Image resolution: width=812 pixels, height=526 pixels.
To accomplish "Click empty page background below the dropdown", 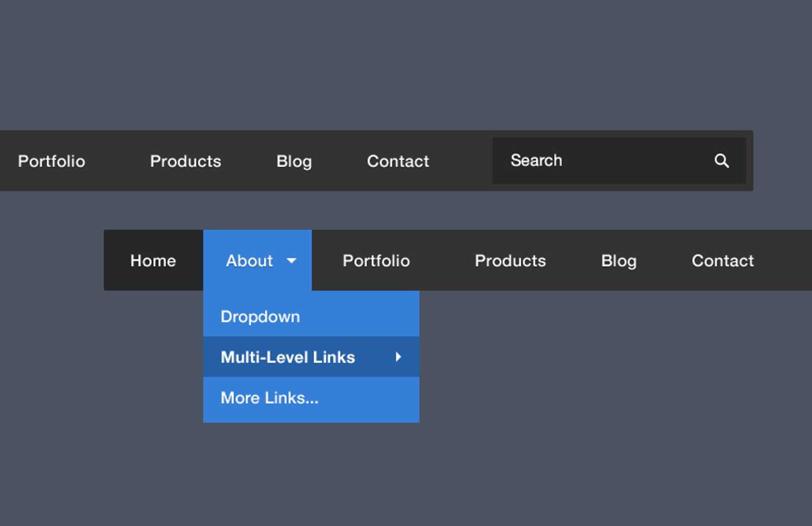I will click(311, 472).
